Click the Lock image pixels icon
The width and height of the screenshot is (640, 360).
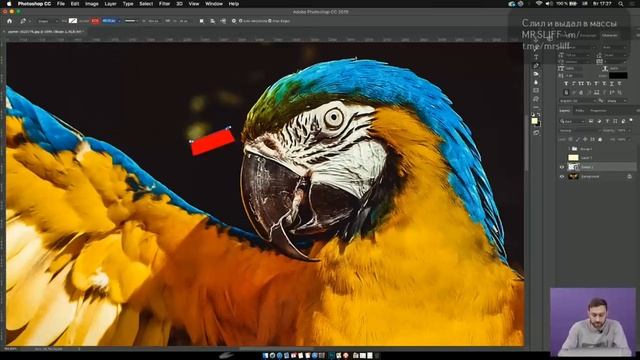[578, 139]
